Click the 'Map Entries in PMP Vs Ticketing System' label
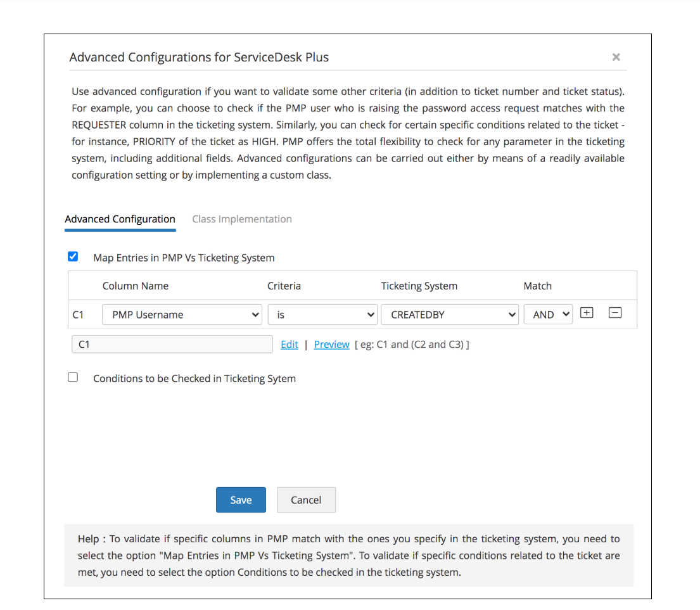The width and height of the screenshot is (700, 610). (184, 258)
